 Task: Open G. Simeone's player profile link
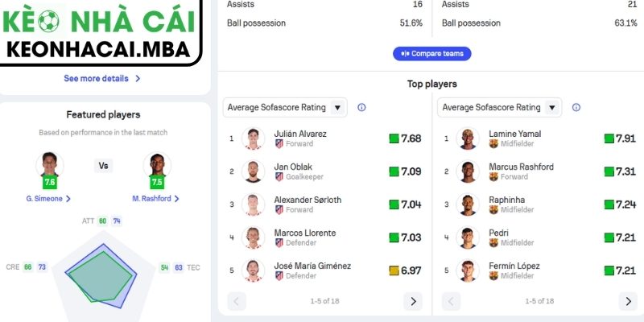coord(48,198)
